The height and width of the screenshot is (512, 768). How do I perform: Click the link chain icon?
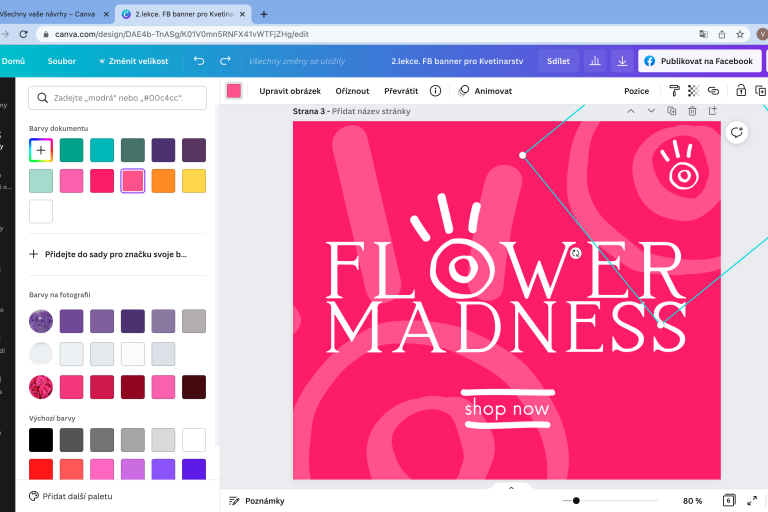tap(713, 90)
